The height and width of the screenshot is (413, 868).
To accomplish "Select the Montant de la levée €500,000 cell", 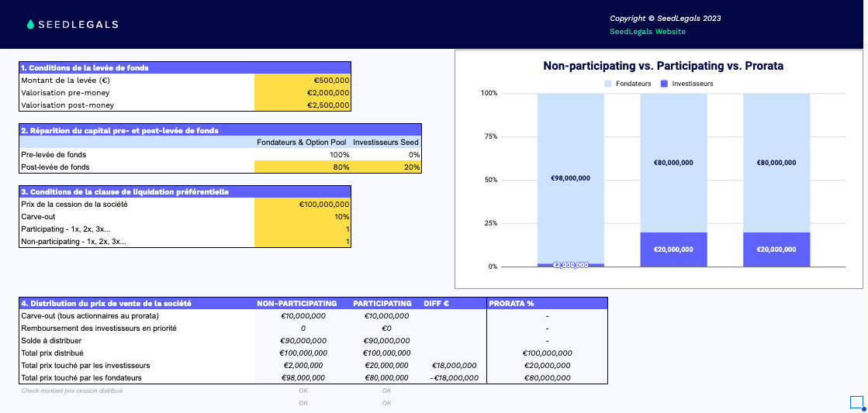I will pos(303,80).
